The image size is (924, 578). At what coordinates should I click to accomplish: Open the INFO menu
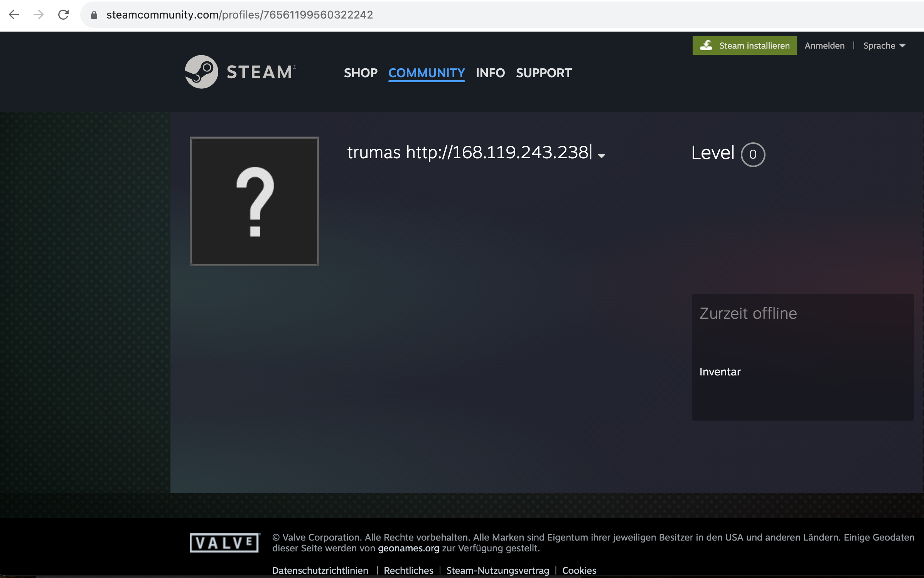(x=490, y=73)
